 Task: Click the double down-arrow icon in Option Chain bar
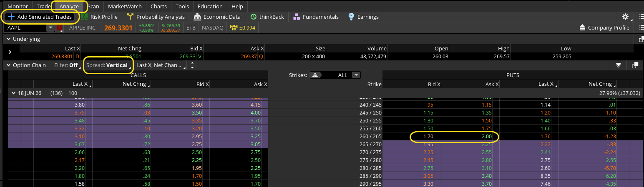tap(618, 65)
